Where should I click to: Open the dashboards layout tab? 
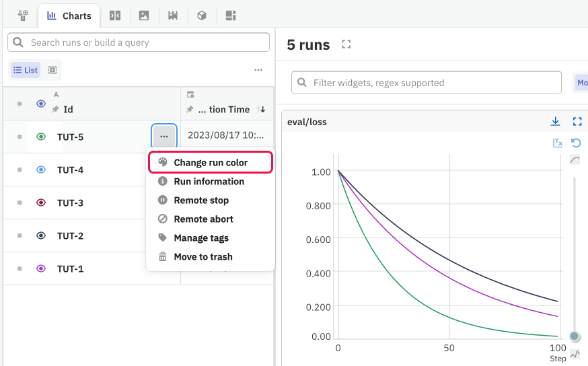[x=231, y=15]
